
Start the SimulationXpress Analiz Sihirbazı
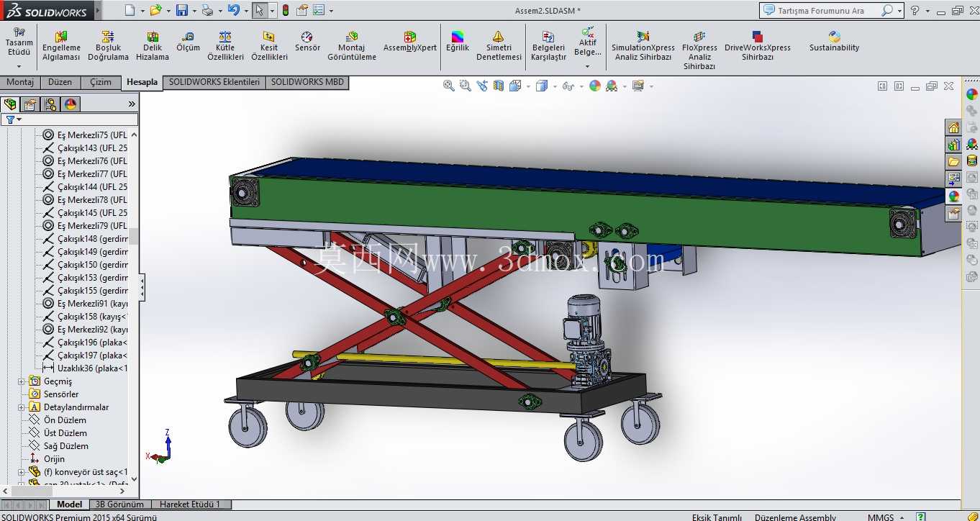[x=643, y=45]
